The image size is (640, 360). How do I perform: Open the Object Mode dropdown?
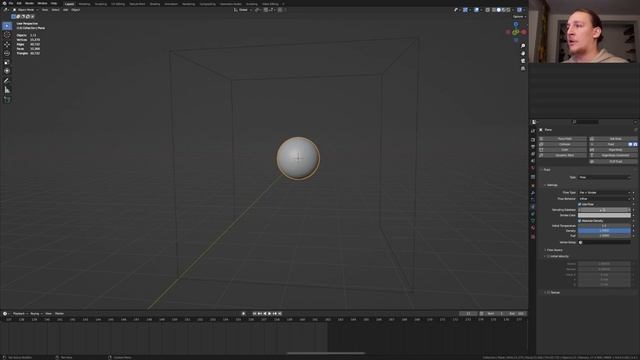pos(25,10)
